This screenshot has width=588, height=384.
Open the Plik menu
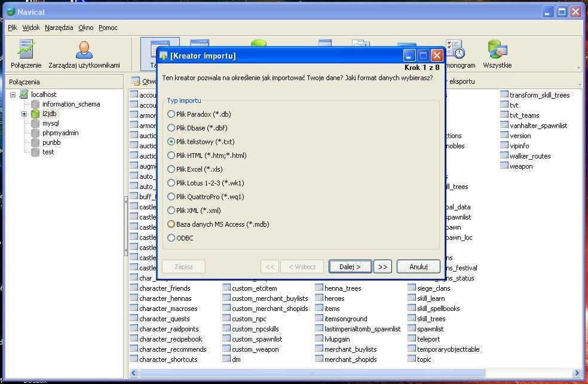[x=13, y=28]
